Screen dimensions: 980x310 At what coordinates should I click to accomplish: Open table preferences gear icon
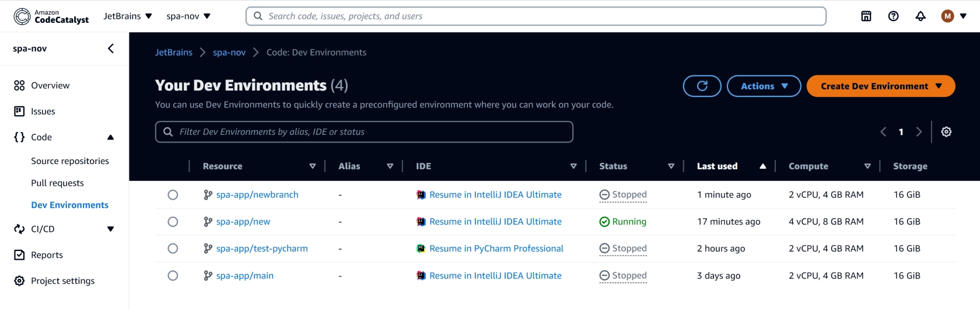click(946, 132)
